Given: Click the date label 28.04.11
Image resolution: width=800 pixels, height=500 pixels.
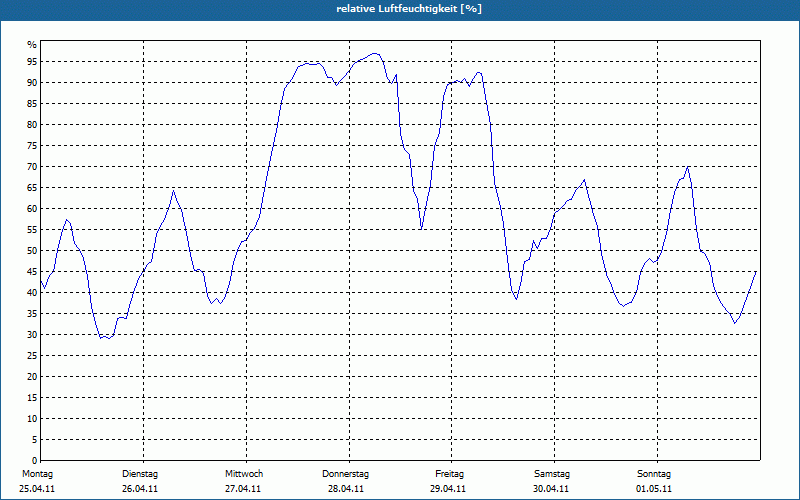Looking at the screenshot, I should pos(346,489).
